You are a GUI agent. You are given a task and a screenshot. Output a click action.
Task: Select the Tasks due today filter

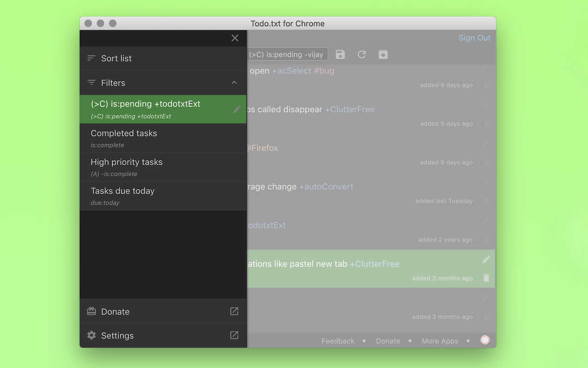[x=163, y=196]
